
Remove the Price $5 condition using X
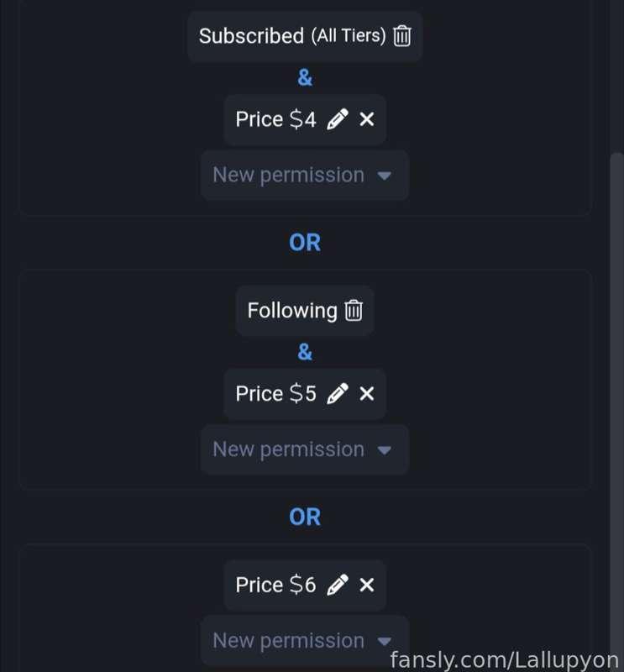(x=367, y=393)
